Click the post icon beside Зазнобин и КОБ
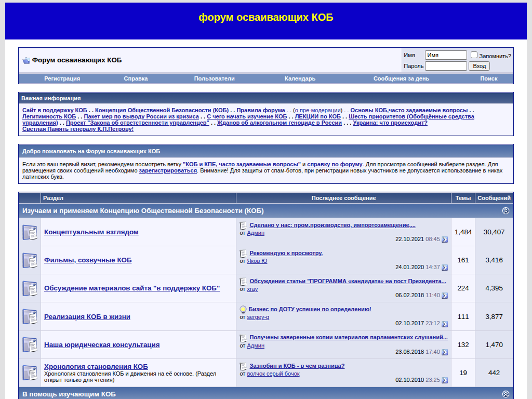 pyautogui.click(x=243, y=366)
